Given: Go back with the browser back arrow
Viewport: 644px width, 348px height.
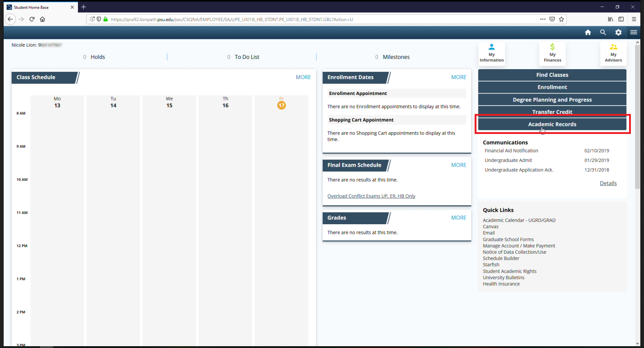Looking at the screenshot, I should (x=10, y=19).
